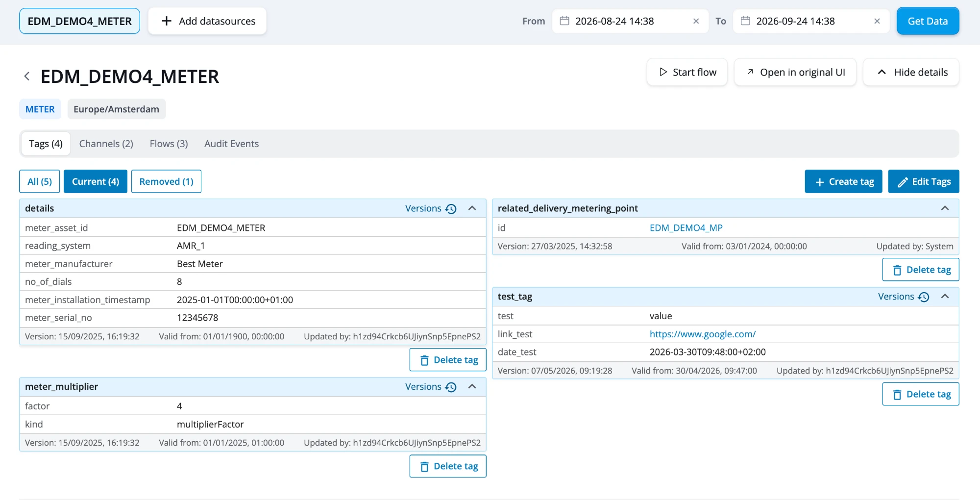Open the EDM_DEMO4_MP link
The width and height of the screenshot is (980, 504).
coord(686,228)
